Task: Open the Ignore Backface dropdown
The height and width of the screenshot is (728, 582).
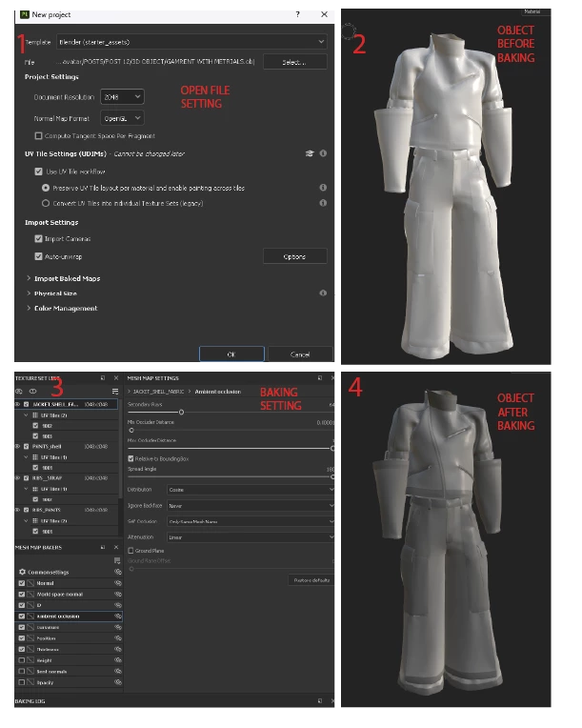Action: click(251, 505)
